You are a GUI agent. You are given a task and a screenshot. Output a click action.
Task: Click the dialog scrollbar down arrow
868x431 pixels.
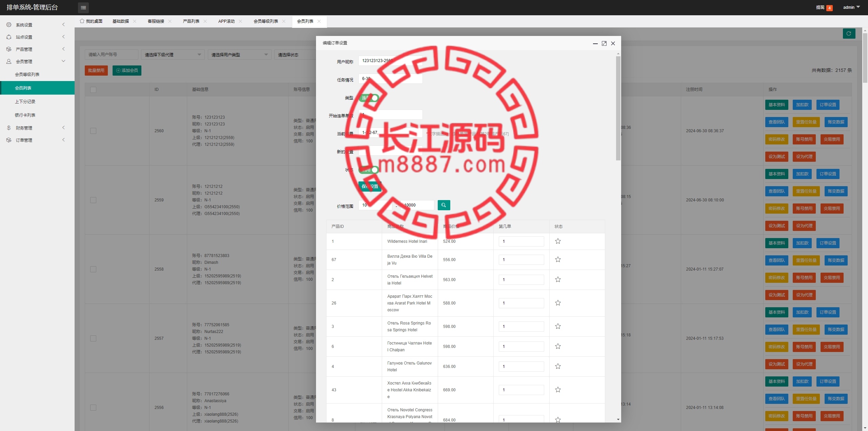[618, 420]
